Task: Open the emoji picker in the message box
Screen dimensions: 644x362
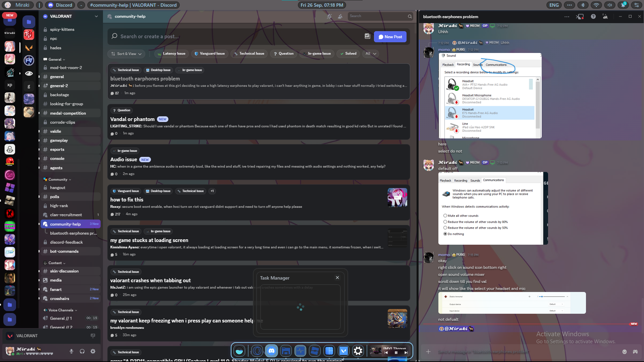Action: click(x=624, y=352)
